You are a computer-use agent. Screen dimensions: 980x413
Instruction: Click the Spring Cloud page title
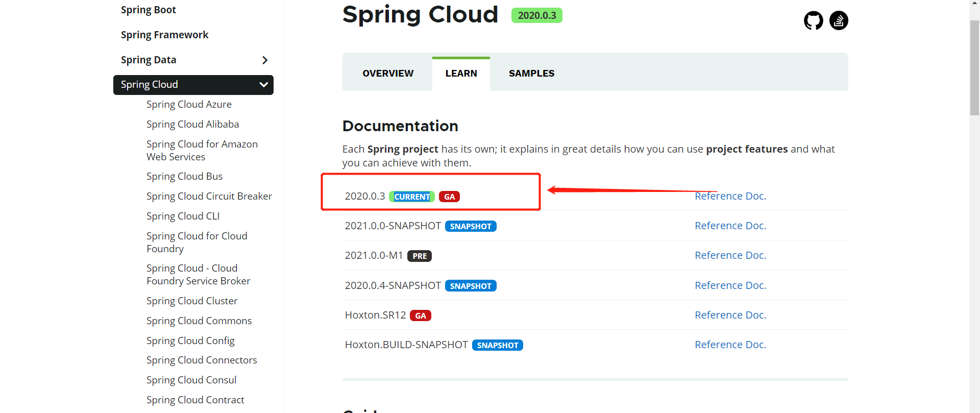coord(420,14)
